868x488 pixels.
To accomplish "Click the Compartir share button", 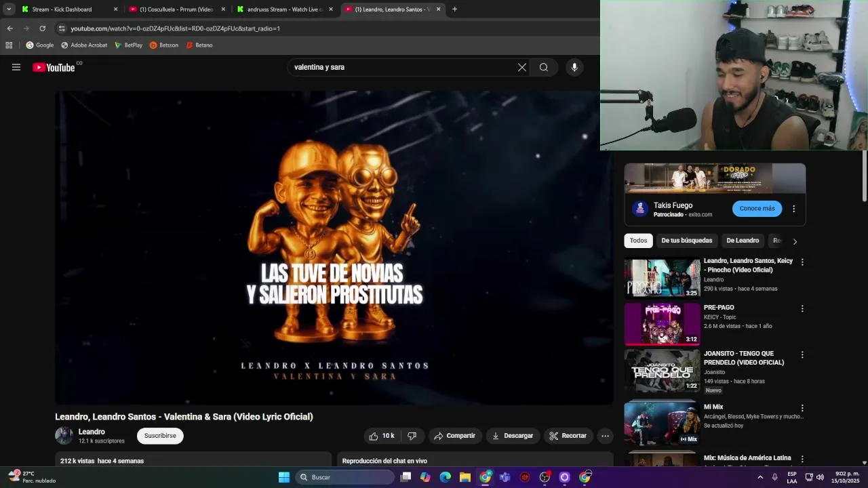I will pos(455,436).
